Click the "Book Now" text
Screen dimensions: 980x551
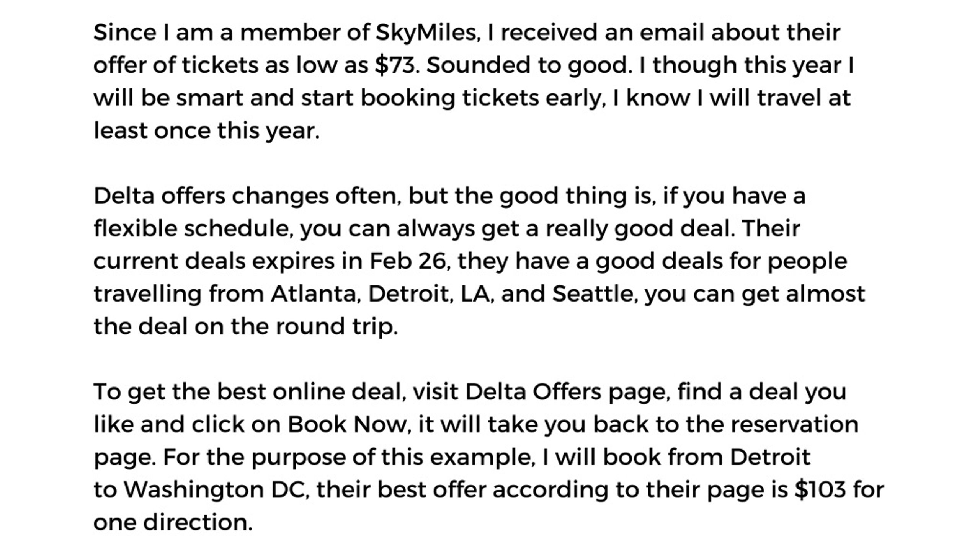[x=346, y=425]
